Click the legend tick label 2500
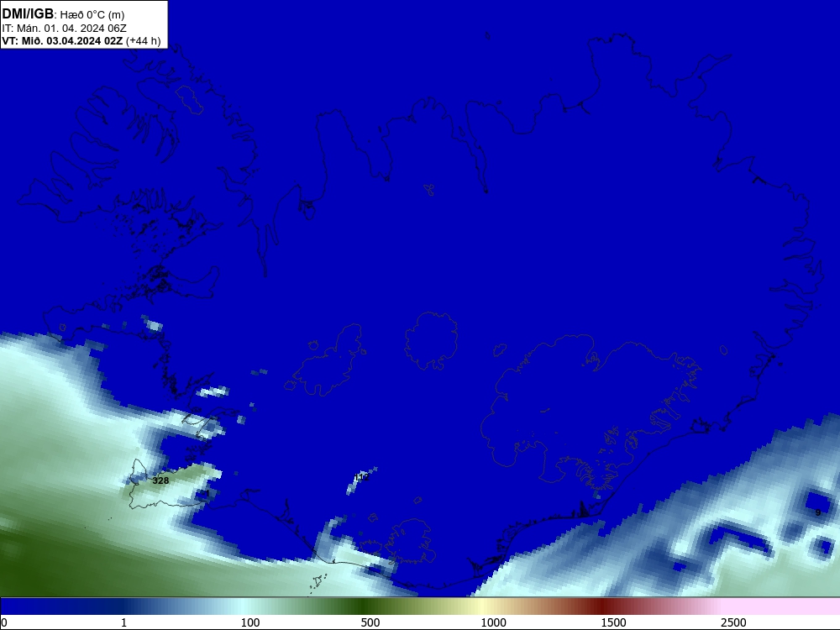Viewport: 840px width, 630px height. (733, 622)
